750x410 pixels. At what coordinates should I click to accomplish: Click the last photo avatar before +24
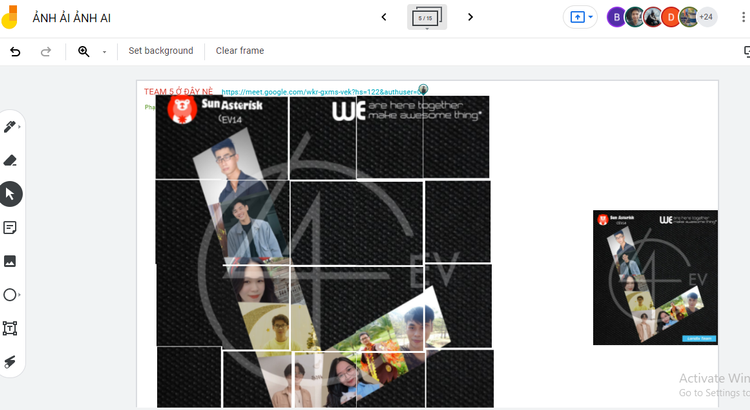coord(689,17)
